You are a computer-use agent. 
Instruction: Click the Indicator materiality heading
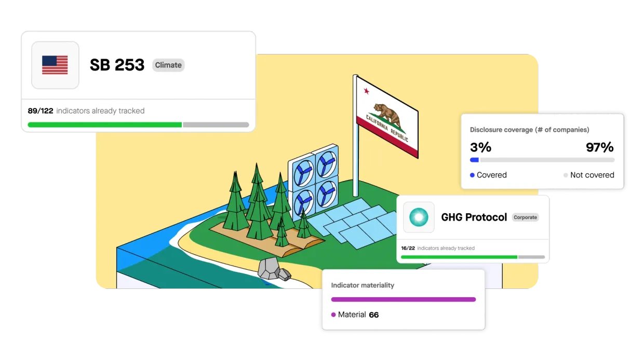[x=363, y=285]
